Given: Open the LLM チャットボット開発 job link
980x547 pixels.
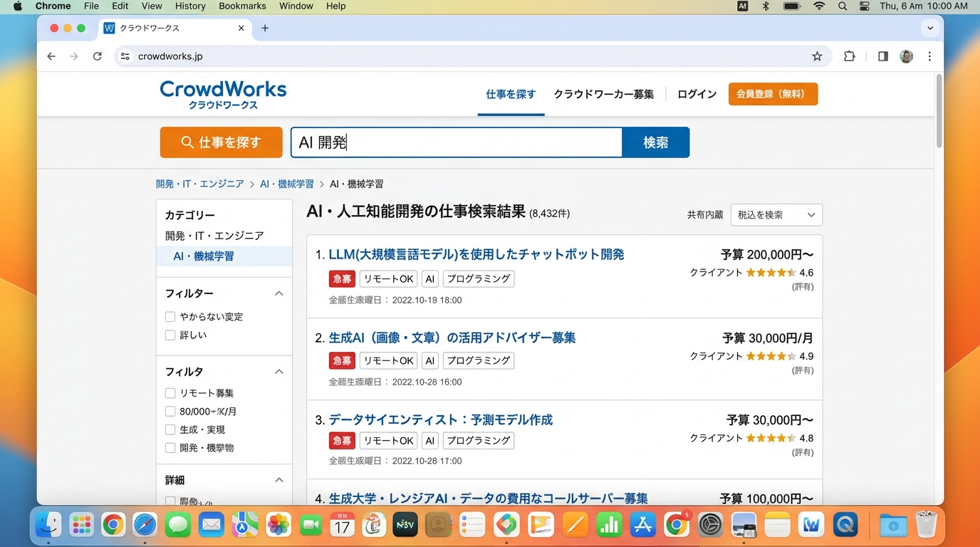Looking at the screenshot, I should (476, 254).
